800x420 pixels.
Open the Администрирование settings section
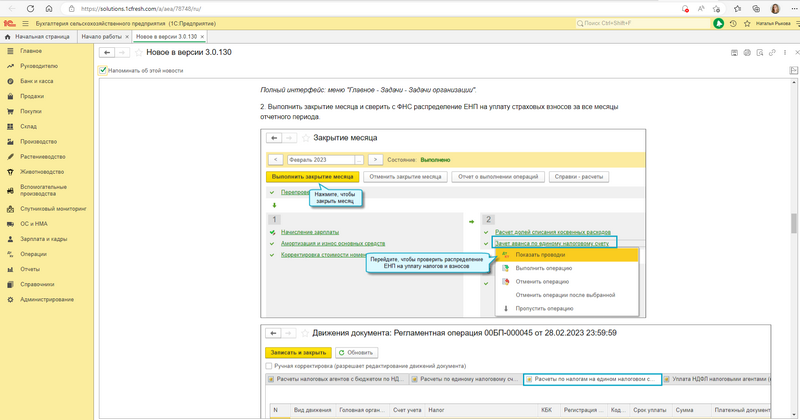tap(46, 299)
